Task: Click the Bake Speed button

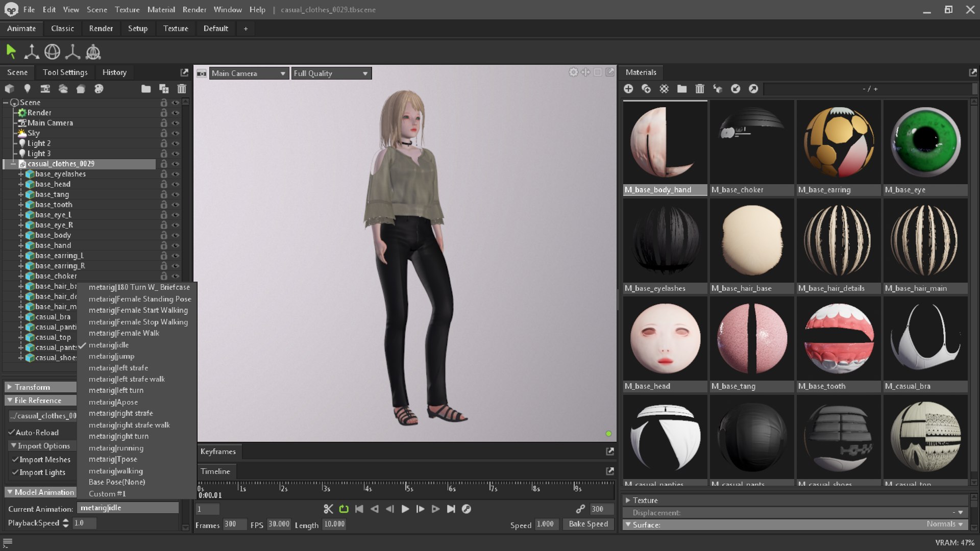Action: [588, 524]
